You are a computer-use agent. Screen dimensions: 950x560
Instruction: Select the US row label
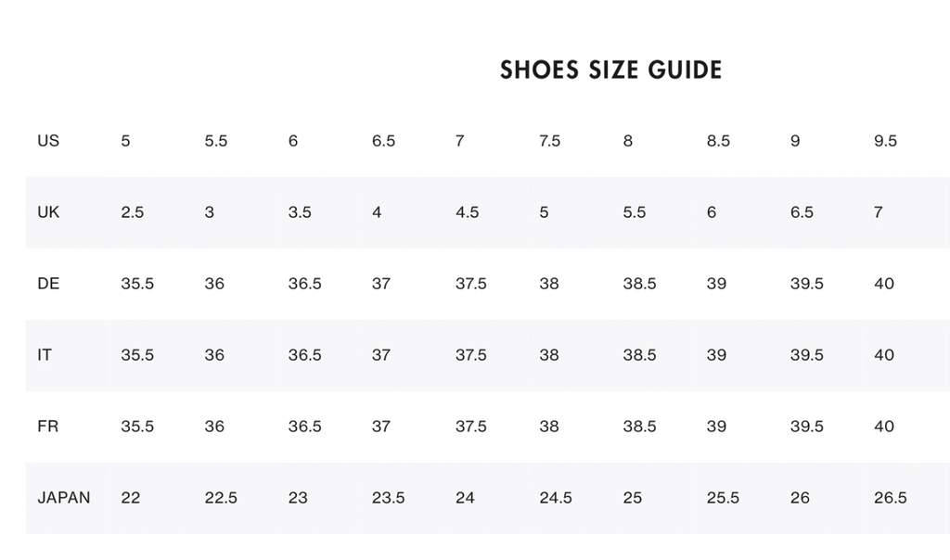[x=48, y=141]
